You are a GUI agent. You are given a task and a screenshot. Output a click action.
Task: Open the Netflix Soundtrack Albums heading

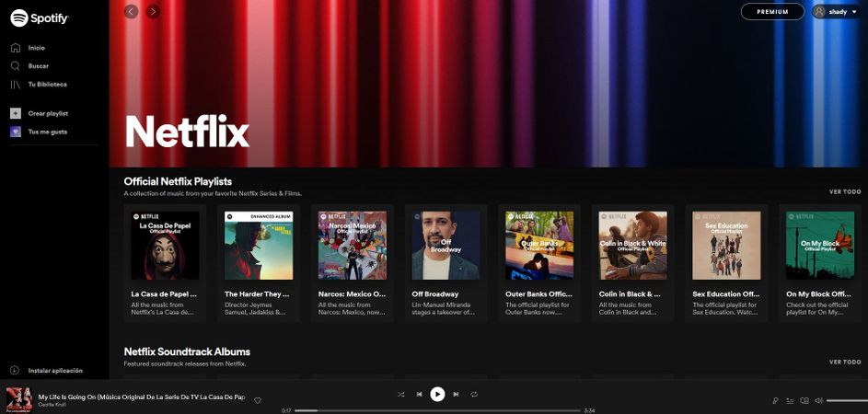click(187, 351)
